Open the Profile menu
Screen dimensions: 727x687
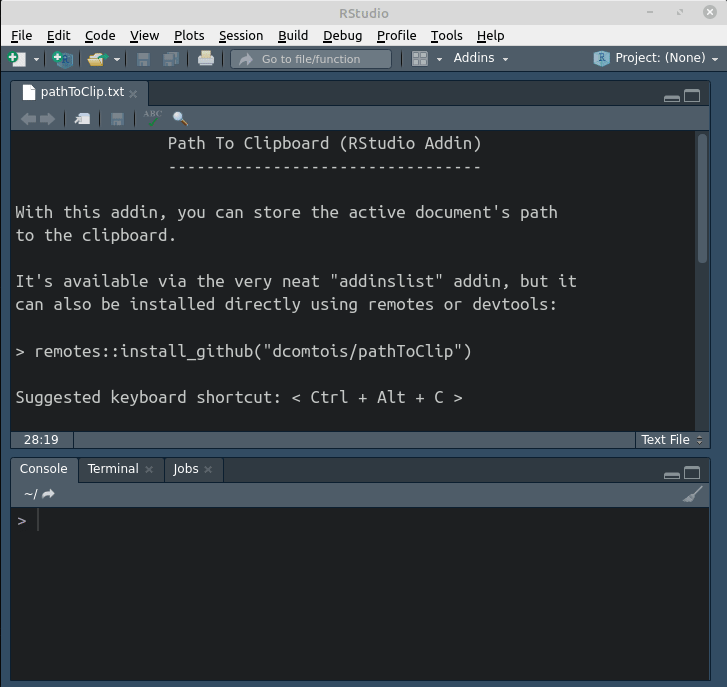point(396,36)
